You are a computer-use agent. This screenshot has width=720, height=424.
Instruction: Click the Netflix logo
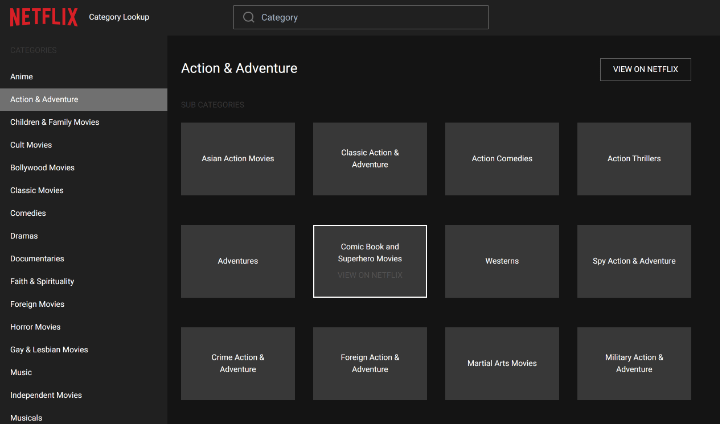44,17
